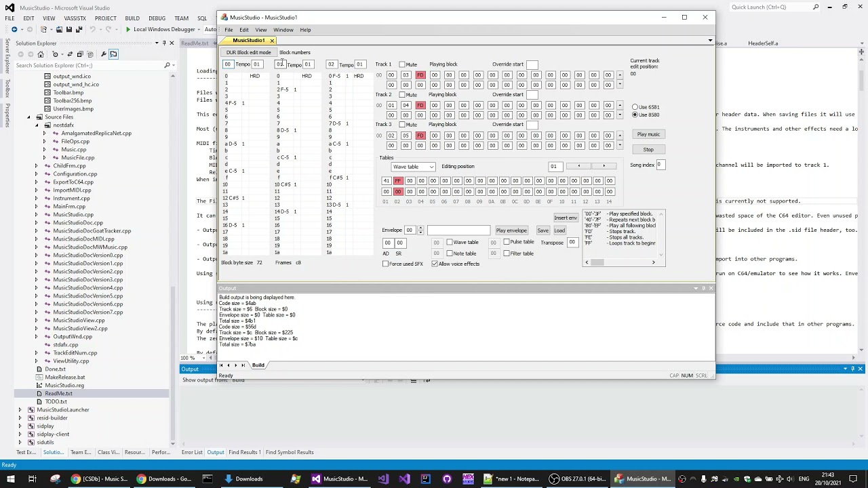Pin the Solution Explorer panel with pin icon

tap(164, 43)
